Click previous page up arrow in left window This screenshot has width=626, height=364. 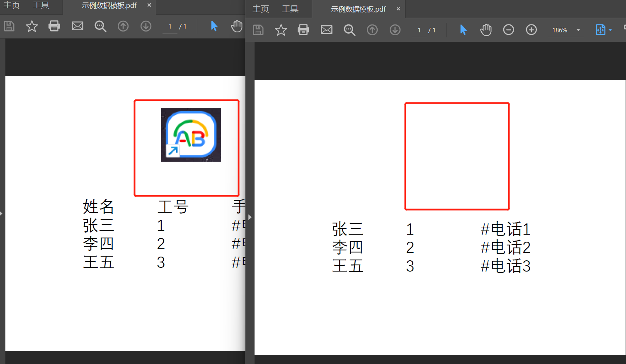123,26
